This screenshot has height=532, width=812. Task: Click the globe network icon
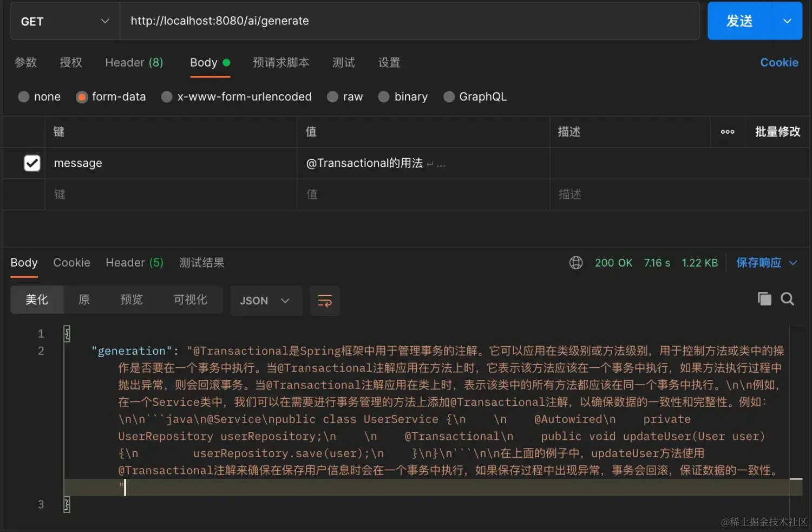pyautogui.click(x=576, y=263)
